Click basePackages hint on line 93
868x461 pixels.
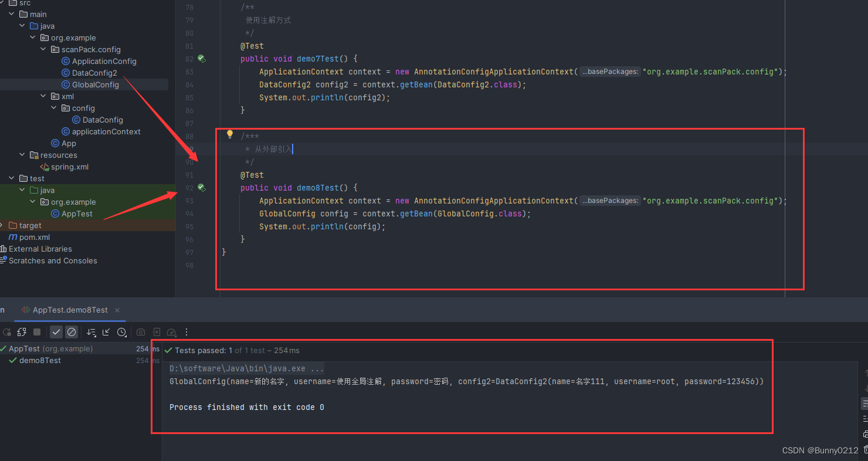click(610, 201)
